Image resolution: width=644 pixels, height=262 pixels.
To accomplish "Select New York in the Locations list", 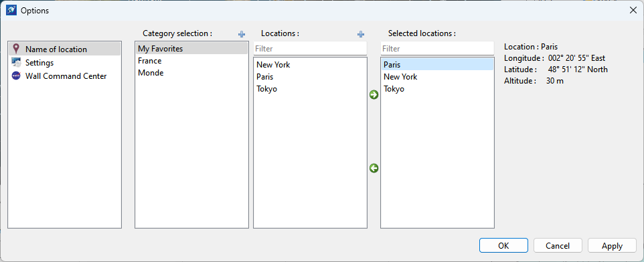I will pyautogui.click(x=310, y=64).
